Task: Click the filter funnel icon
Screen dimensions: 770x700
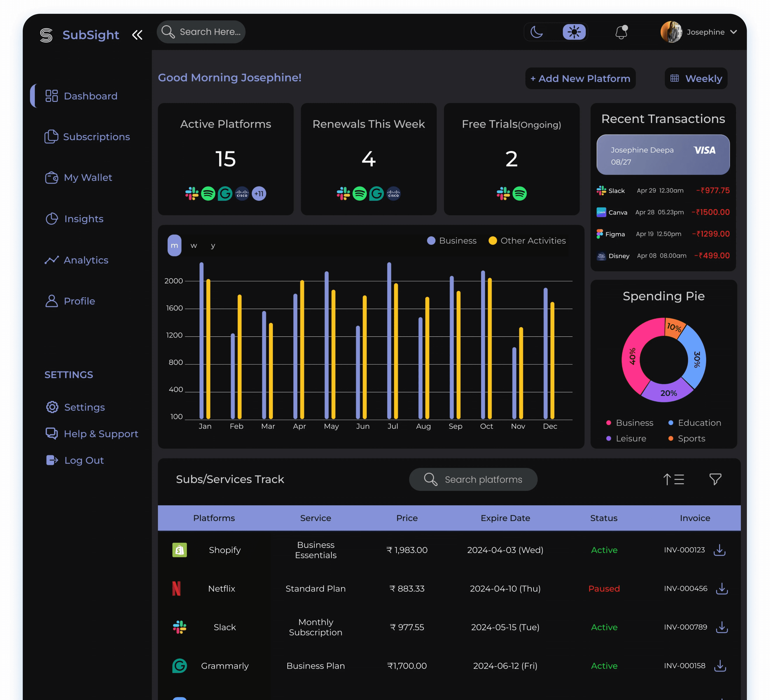Action: (x=715, y=479)
